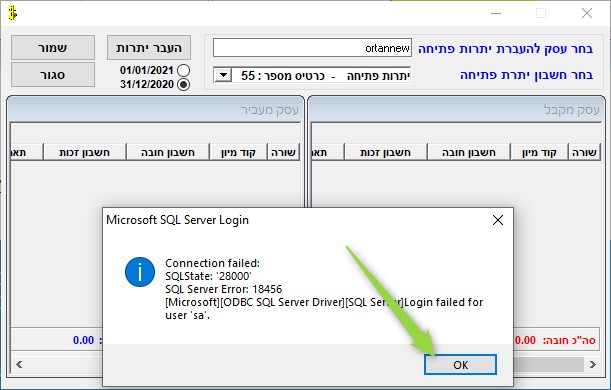
Task: Select the 01/01/2021 date radio button
Action: click(x=184, y=71)
